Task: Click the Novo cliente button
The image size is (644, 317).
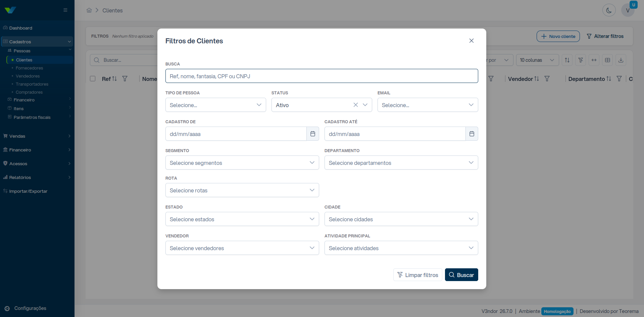Action: click(558, 36)
